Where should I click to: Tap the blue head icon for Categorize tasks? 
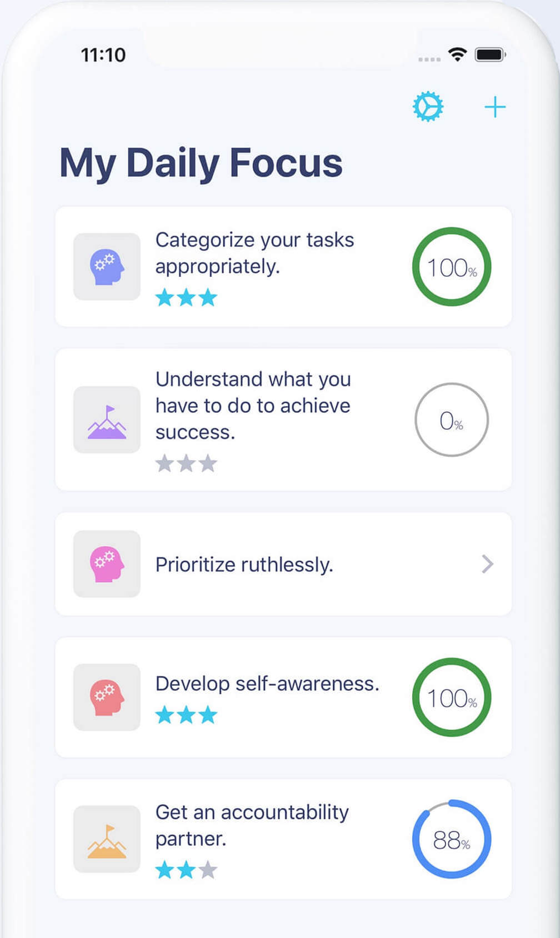pos(107,267)
